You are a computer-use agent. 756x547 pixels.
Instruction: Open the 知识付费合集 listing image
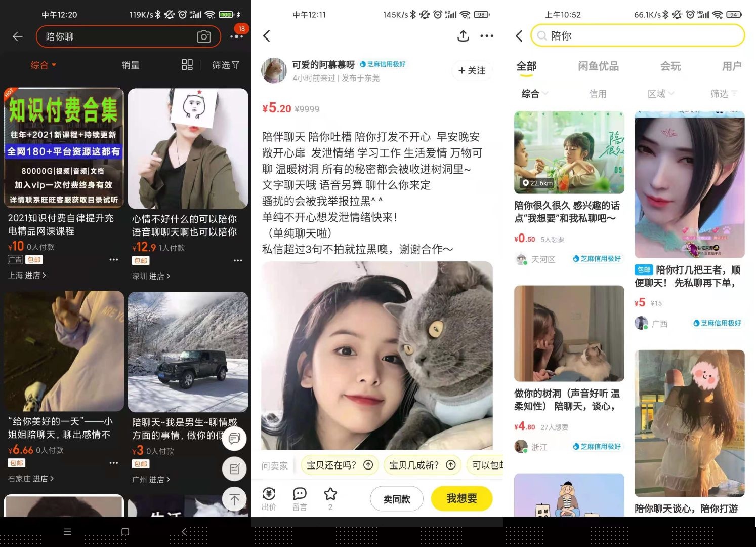[x=64, y=148]
